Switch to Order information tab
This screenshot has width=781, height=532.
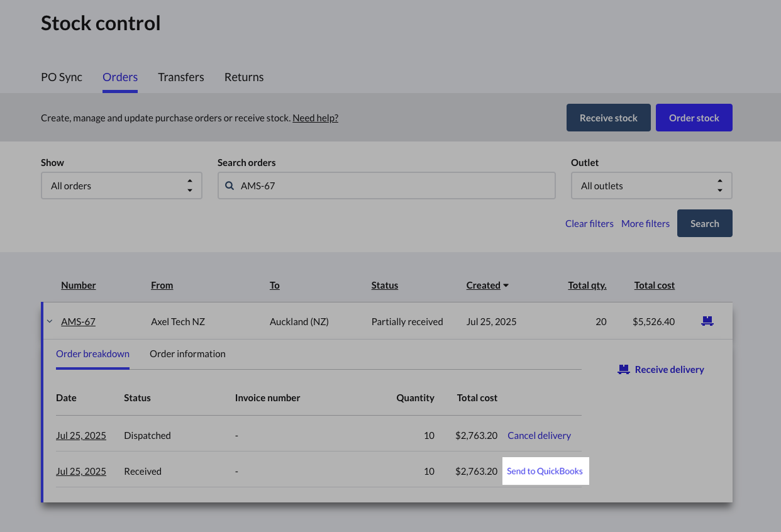pyautogui.click(x=187, y=354)
